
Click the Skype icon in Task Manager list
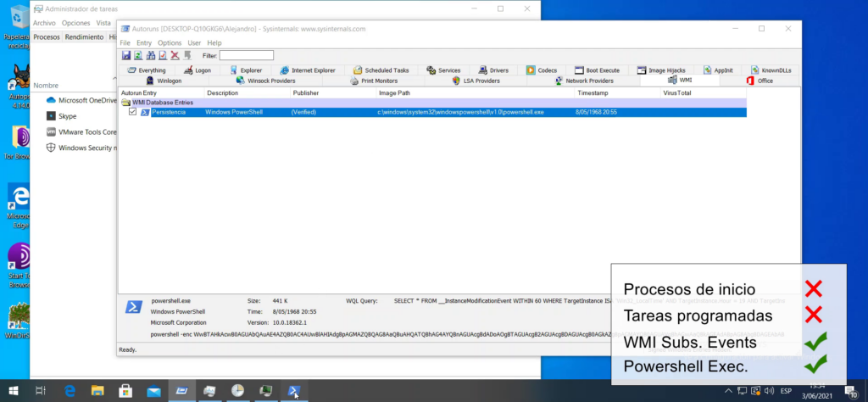[51, 116]
